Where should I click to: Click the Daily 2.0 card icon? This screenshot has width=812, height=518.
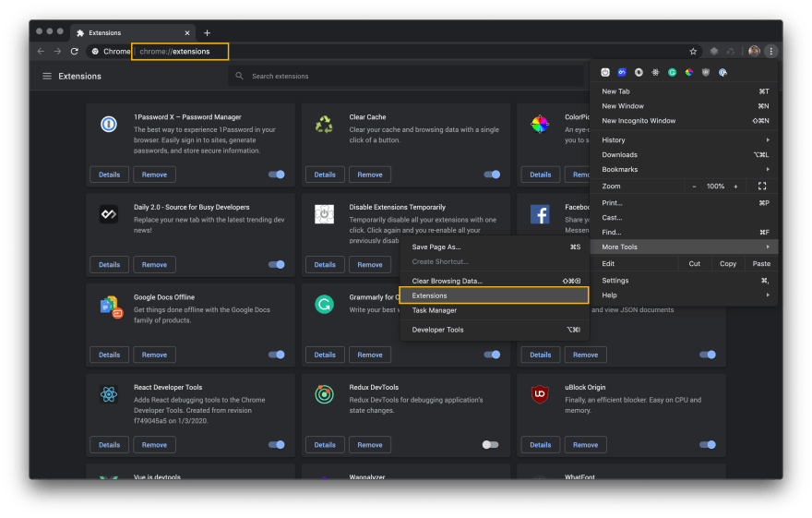pyautogui.click(x=109, y=214)
